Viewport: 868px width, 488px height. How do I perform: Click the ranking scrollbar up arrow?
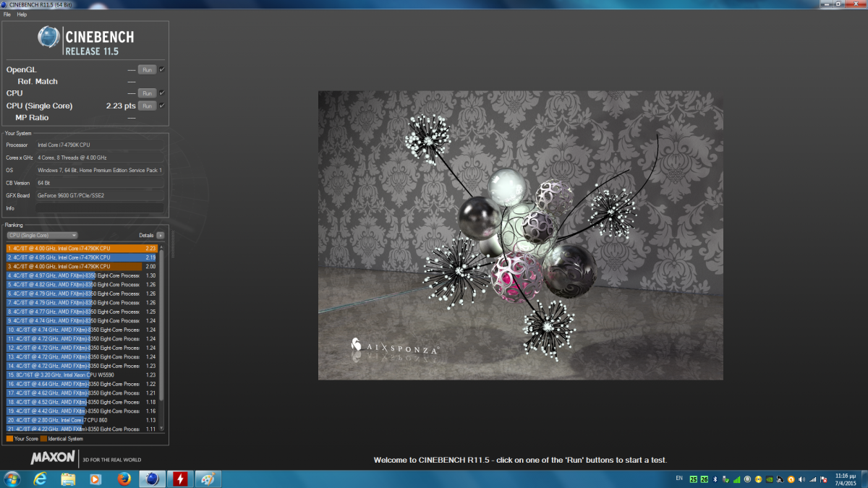point(162,247)
